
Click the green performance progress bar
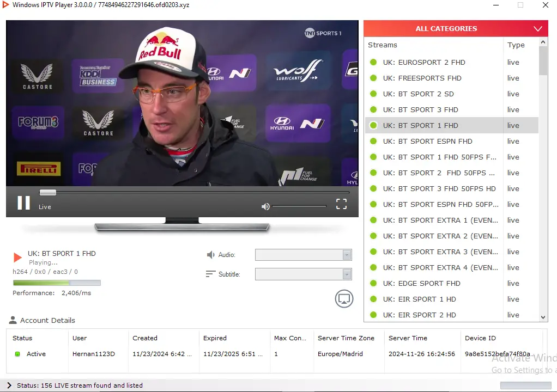tap(57, 283)
